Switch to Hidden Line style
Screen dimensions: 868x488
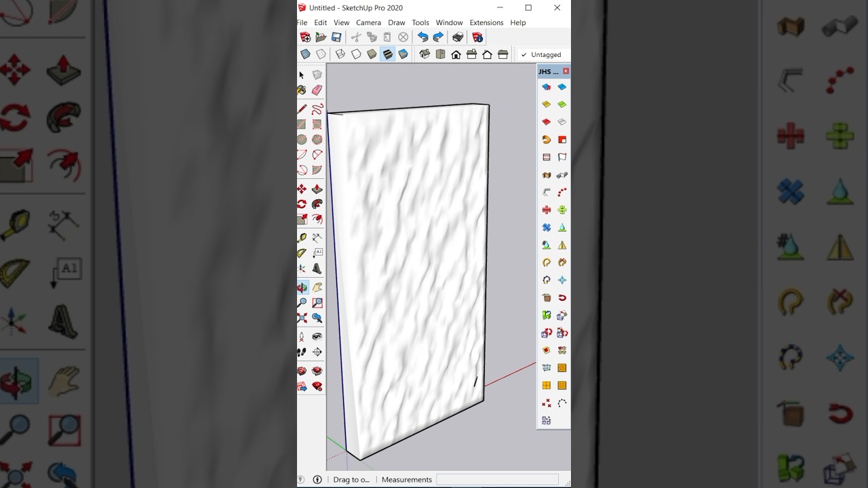[356, 54]
